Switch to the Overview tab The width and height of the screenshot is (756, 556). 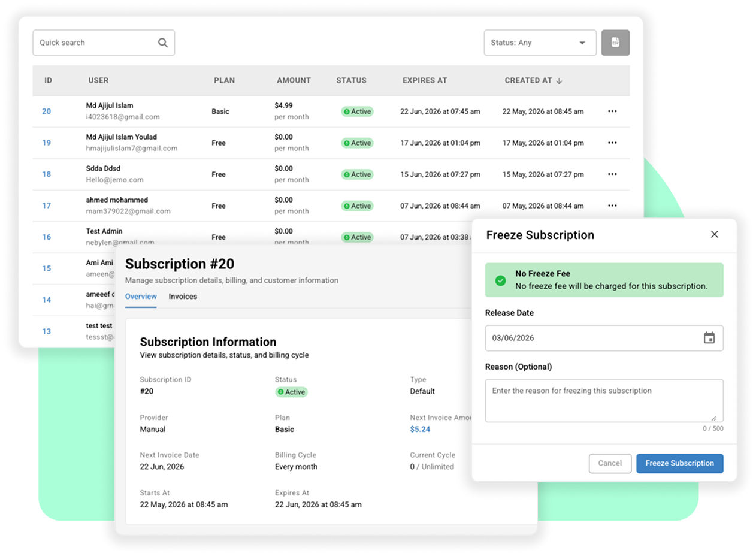(x=141, y=297)
